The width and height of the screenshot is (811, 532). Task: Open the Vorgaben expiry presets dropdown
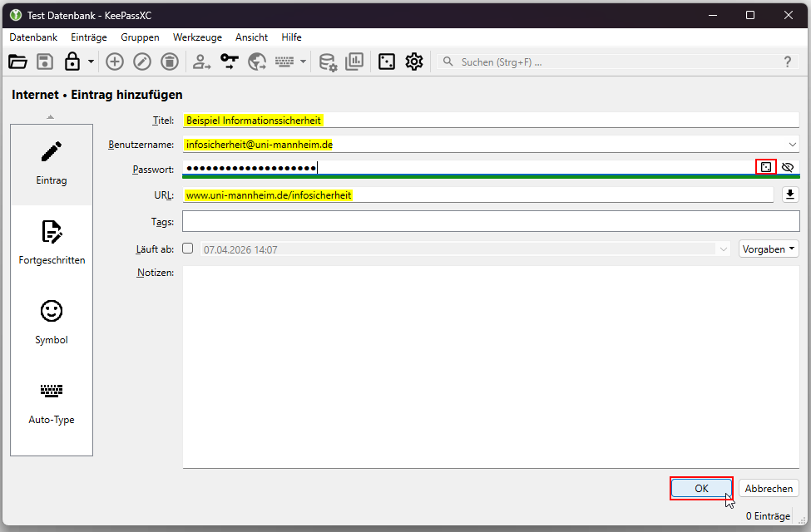(x=769, y=249)
